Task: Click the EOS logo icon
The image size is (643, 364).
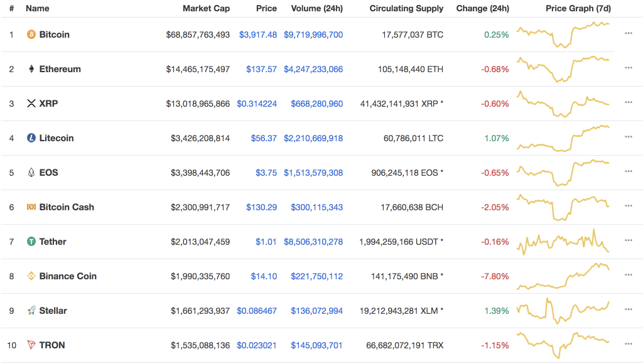Action: [x=31, y=173]
